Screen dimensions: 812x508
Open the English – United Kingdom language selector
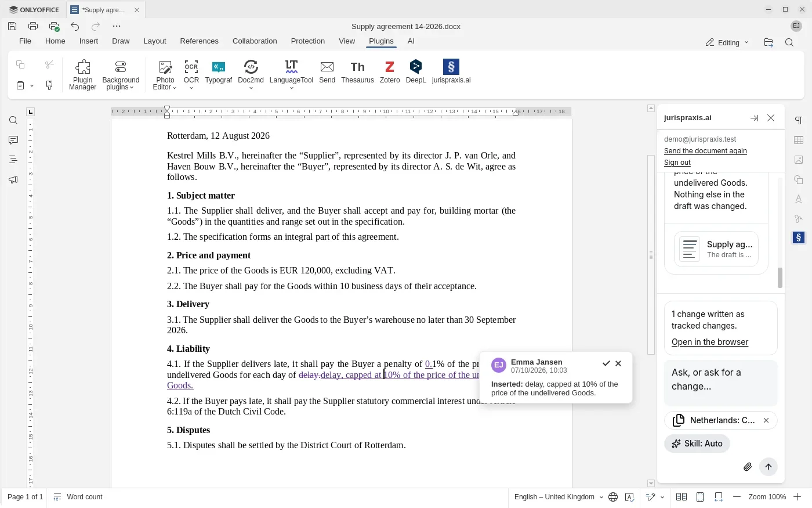[559, 497]
